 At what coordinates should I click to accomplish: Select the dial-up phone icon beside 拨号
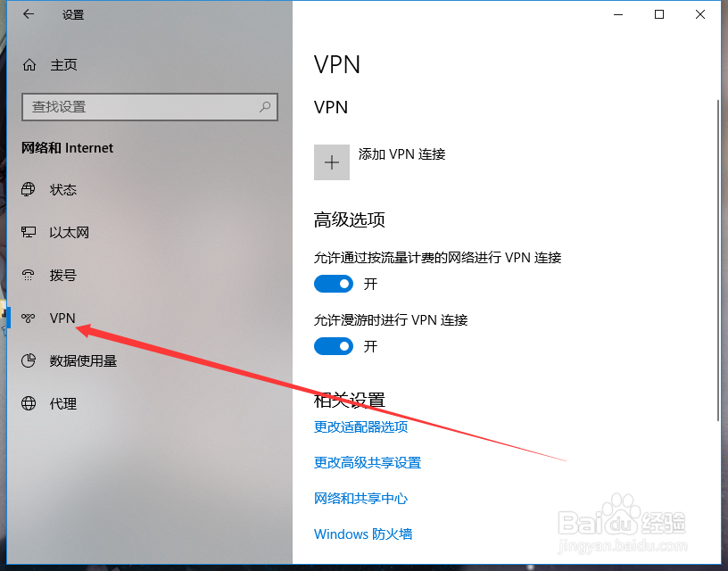[x=29, y=275]
